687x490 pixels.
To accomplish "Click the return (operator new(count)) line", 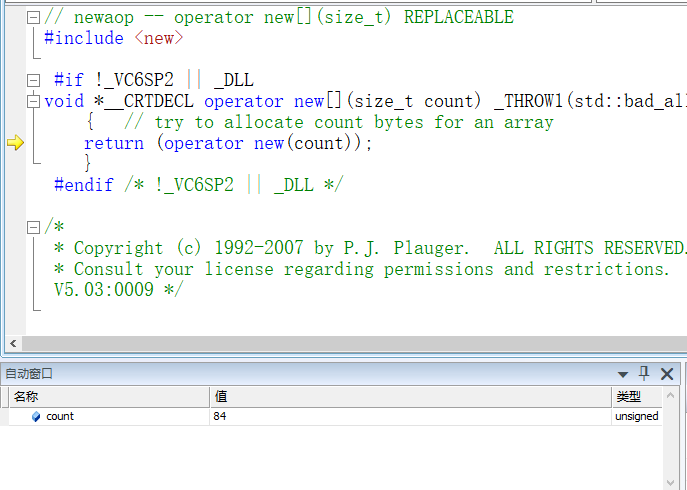I will [228, 143].
